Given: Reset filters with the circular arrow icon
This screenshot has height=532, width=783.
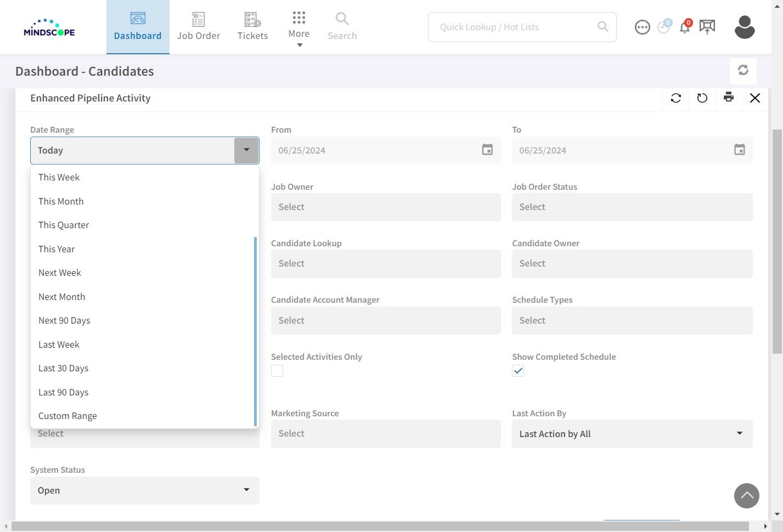Looking at the screenshot, I should click(x=702, y=98).
